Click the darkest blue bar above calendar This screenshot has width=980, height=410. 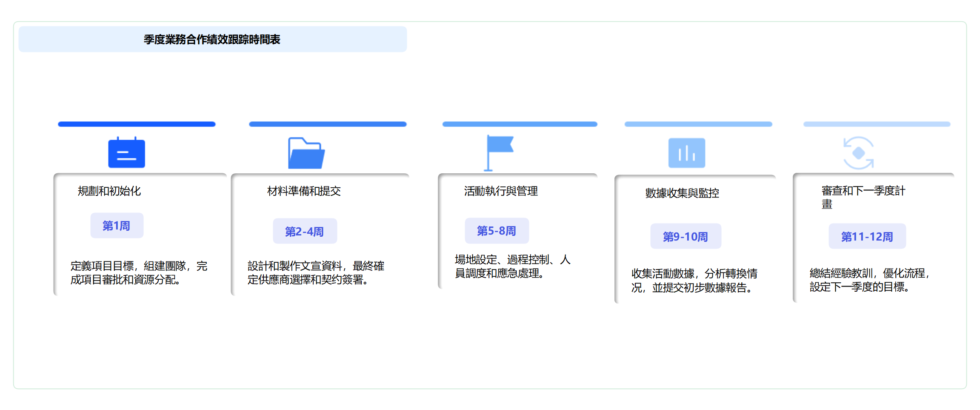[137, 124]
